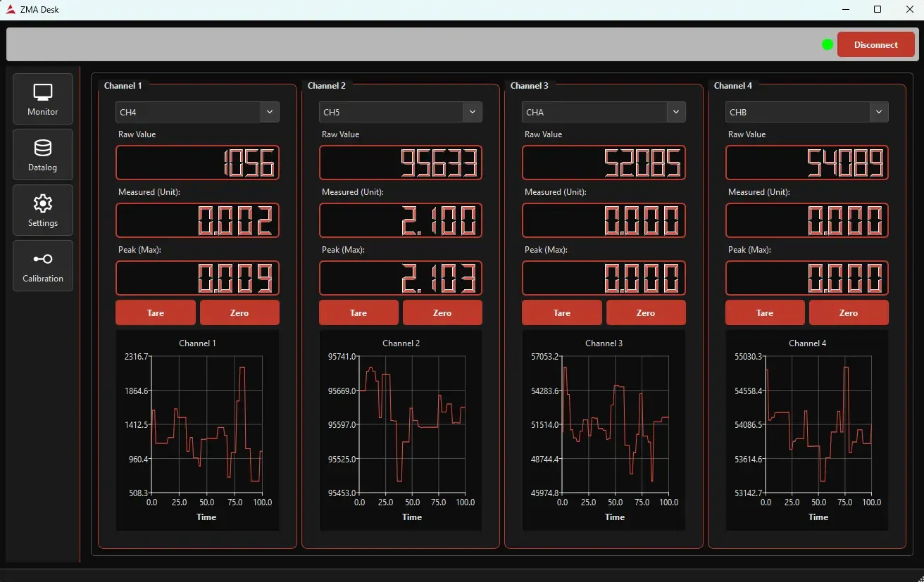924x582 pixels.
Task: Switch to the Monitor section
Action: tap(42, 99)
